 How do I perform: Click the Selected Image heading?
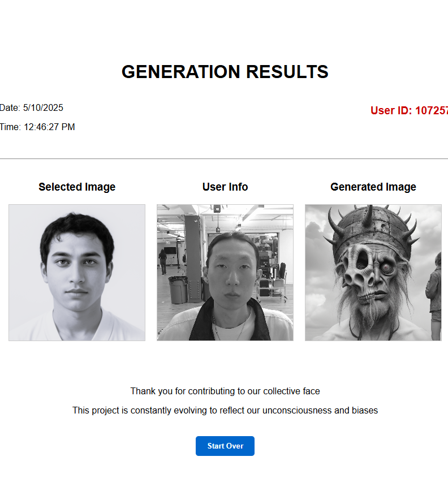pos(77,187)
